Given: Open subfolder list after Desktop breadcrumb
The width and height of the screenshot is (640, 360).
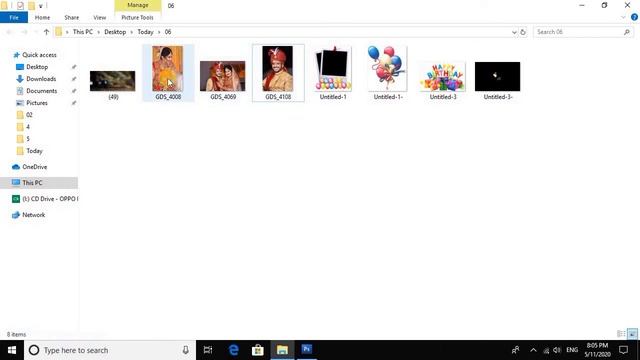Looking at the screenshot, I should tap(131, 32).
